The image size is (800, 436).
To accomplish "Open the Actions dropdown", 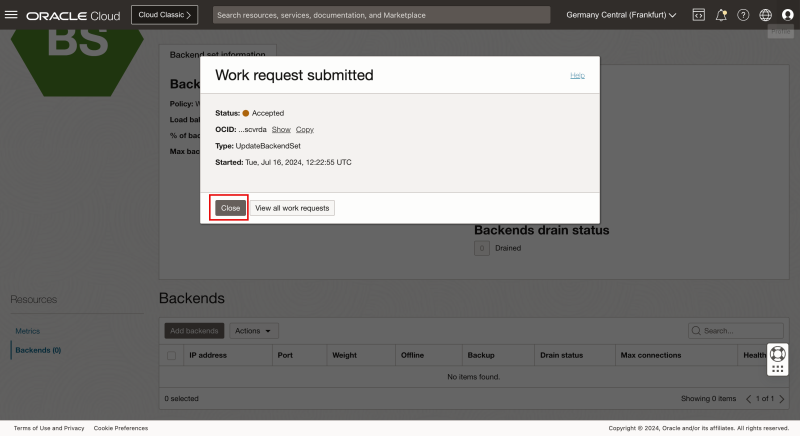I will point(254,330).
